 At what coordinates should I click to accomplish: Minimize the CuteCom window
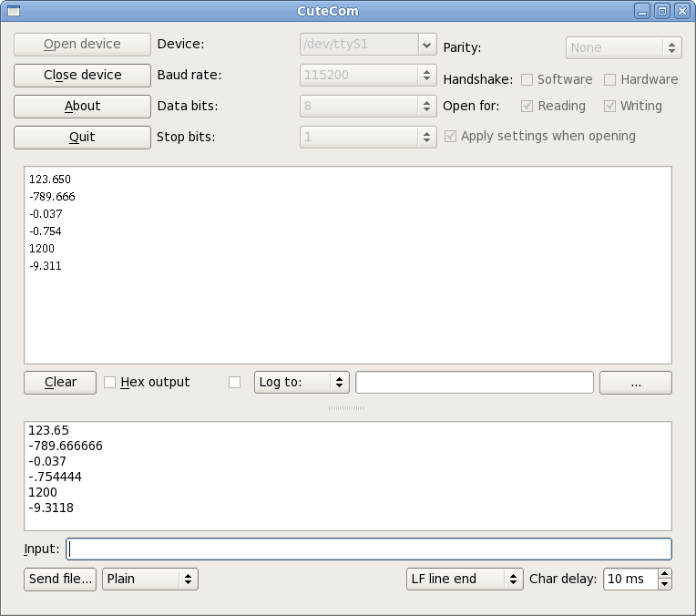[642, 11]
